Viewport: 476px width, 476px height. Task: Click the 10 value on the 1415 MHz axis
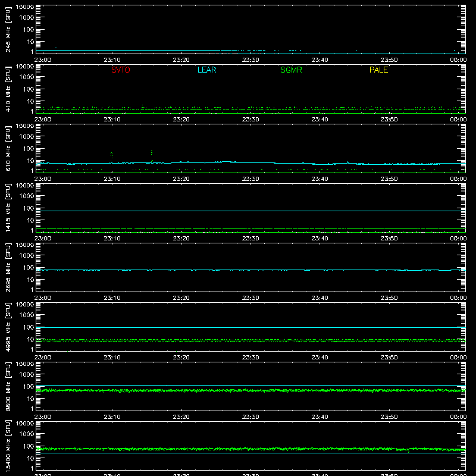pyautogui.click(x=30, y=220)
